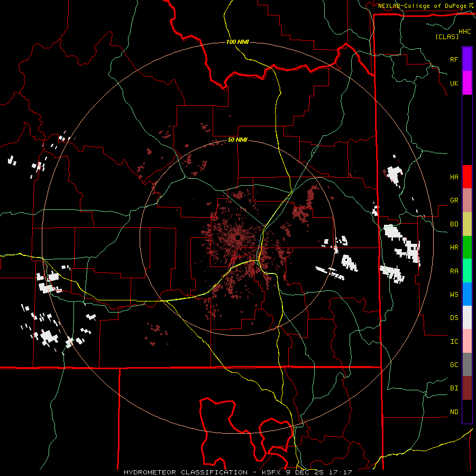The height and width of the screenshot is (476, 476).
Task: Click the ND black legend swatch
Action: pyautogui.click(x=467, y=411)
